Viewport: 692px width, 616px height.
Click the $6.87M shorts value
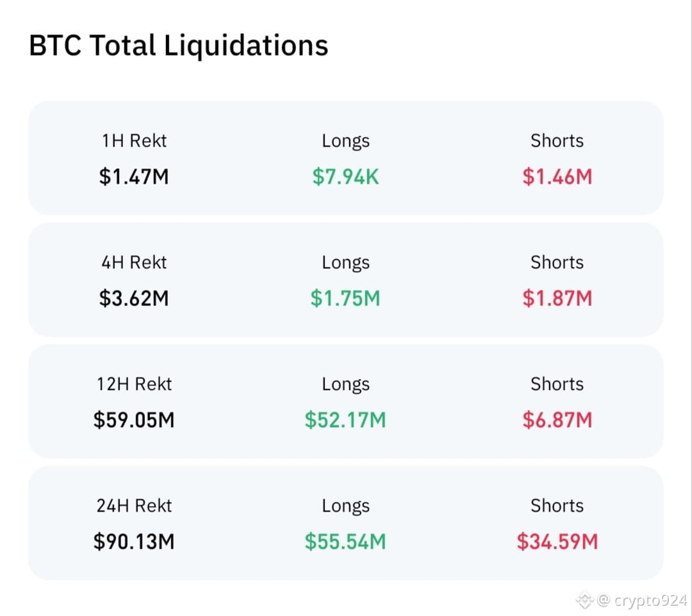[557, 420]
